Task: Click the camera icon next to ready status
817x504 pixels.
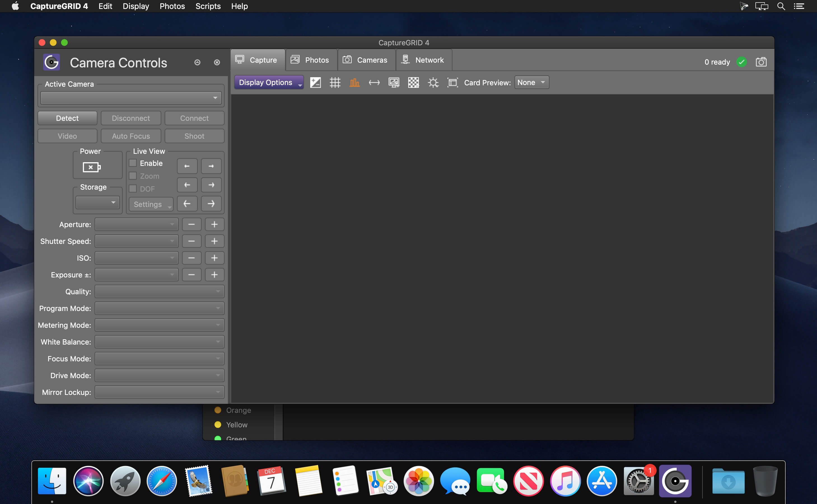Action: [x=761, y=62]
